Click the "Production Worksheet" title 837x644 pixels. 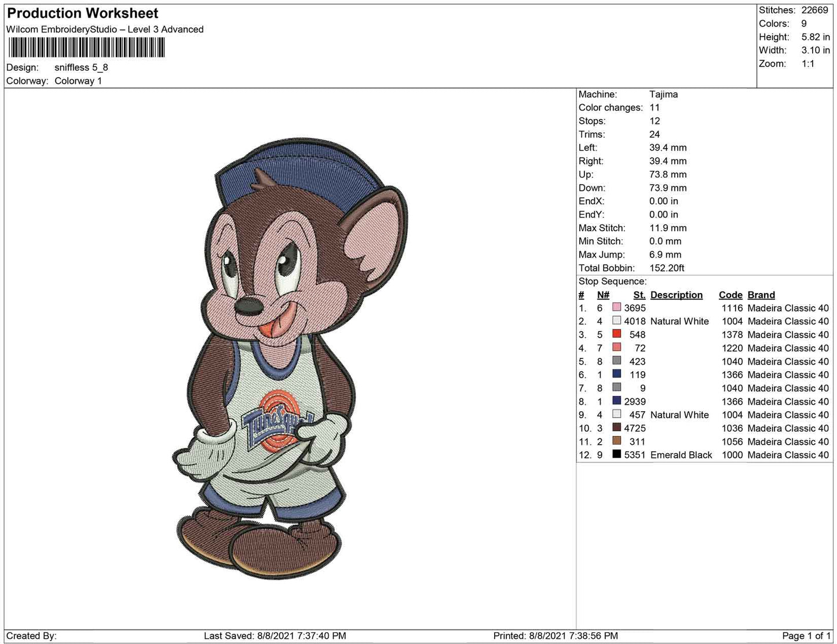(83, 13)
